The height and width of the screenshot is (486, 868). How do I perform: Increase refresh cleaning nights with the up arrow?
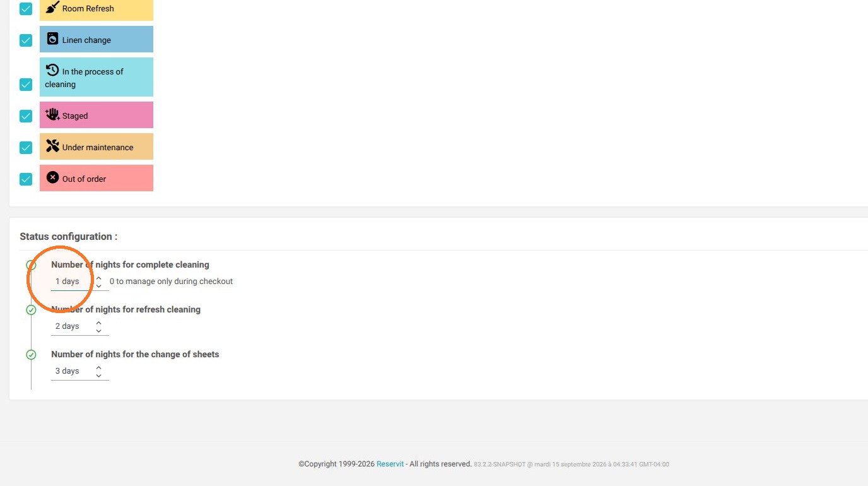pyautogui.click(x=99, y=323)
